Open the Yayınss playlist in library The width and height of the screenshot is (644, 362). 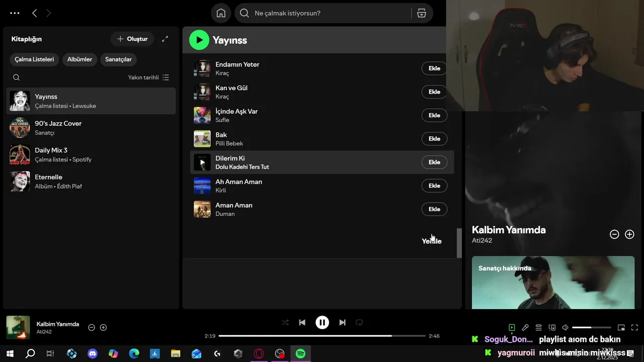coord(91,101)
